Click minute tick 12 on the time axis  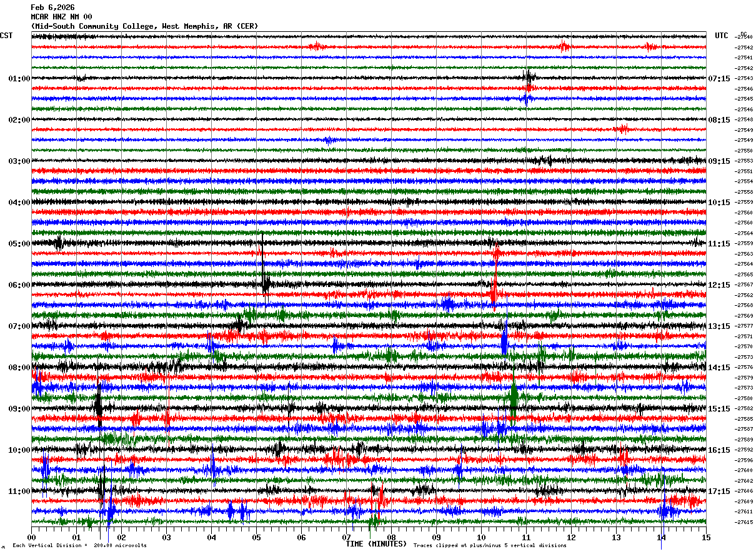click(571, 537)
